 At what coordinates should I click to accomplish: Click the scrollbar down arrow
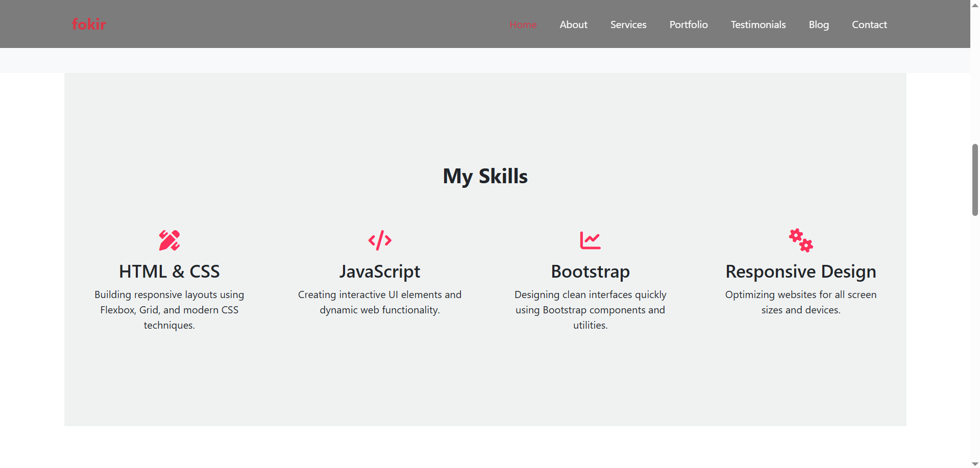coord(975,463)
